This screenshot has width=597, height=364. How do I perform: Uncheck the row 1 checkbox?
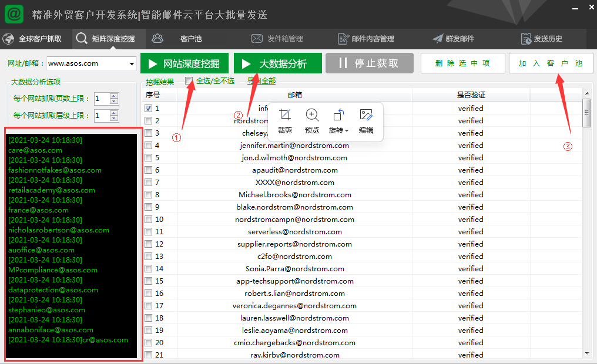click(x=149, y=109)
